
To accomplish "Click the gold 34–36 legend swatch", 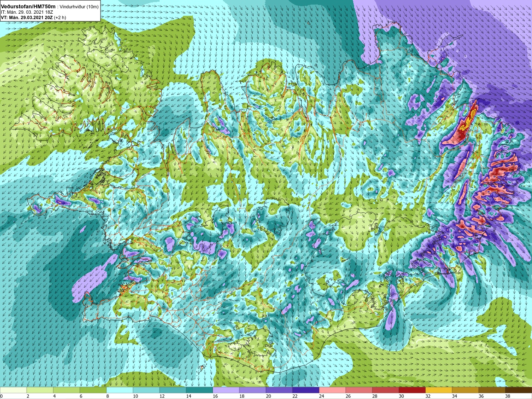I will click(465, 391).
